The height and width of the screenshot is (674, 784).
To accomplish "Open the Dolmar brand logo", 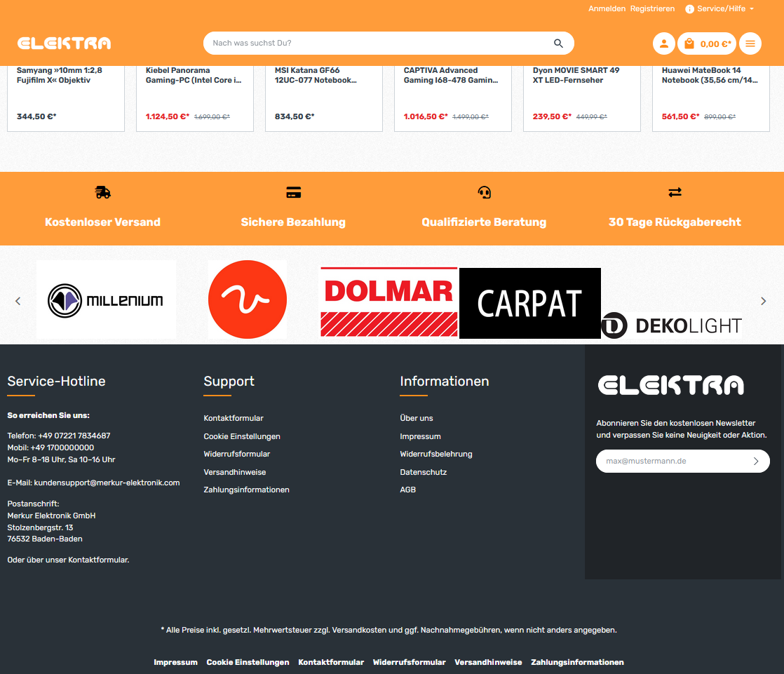I will click(388, 302).
